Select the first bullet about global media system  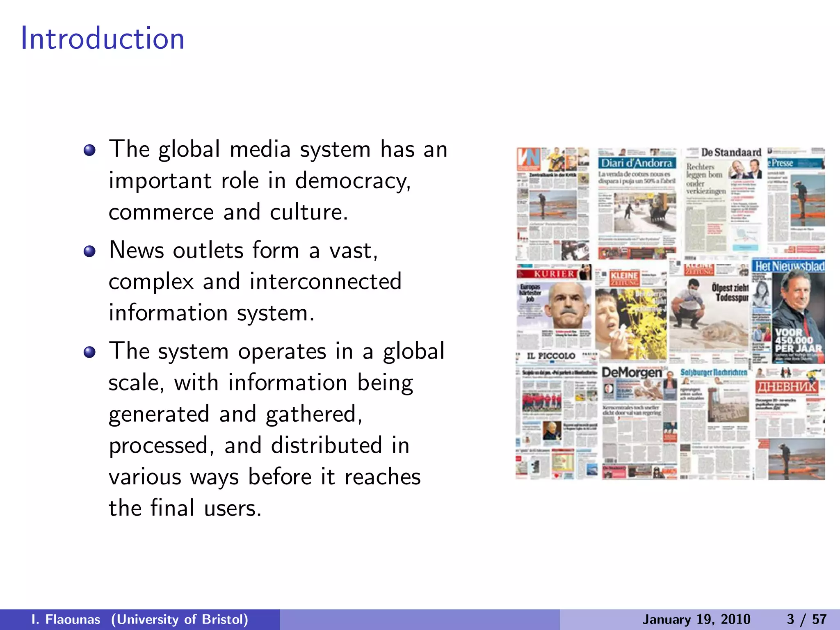(278, 180)
